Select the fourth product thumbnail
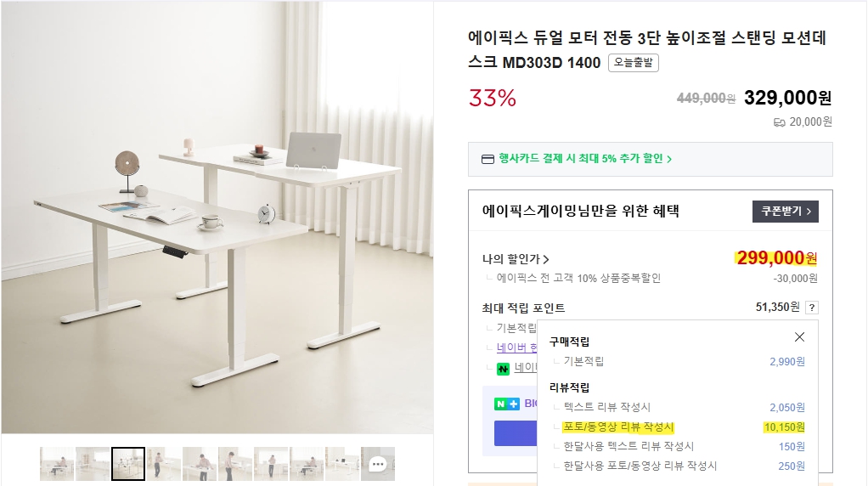The width and height of the screenshot is (868, 486). (x=164, y=464)
